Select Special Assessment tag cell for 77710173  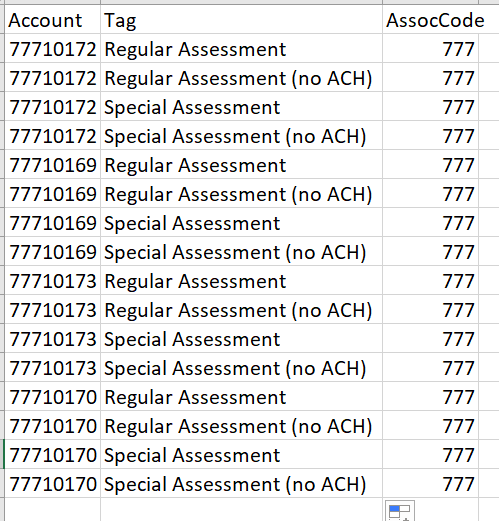tap(241, 338)
